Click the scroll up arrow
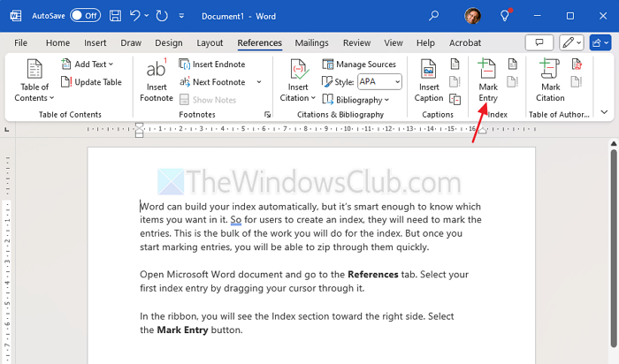 [x=614, y=143]
